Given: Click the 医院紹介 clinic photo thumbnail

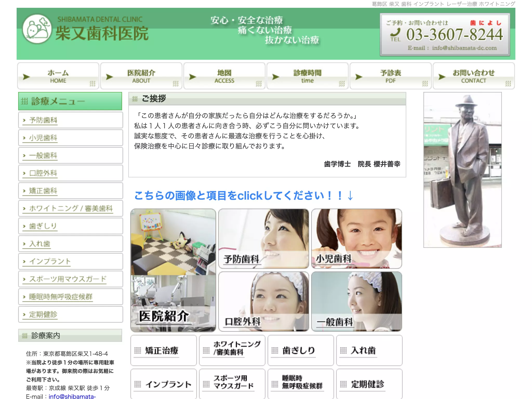Looking at the screenshot, I should point(173,270).
